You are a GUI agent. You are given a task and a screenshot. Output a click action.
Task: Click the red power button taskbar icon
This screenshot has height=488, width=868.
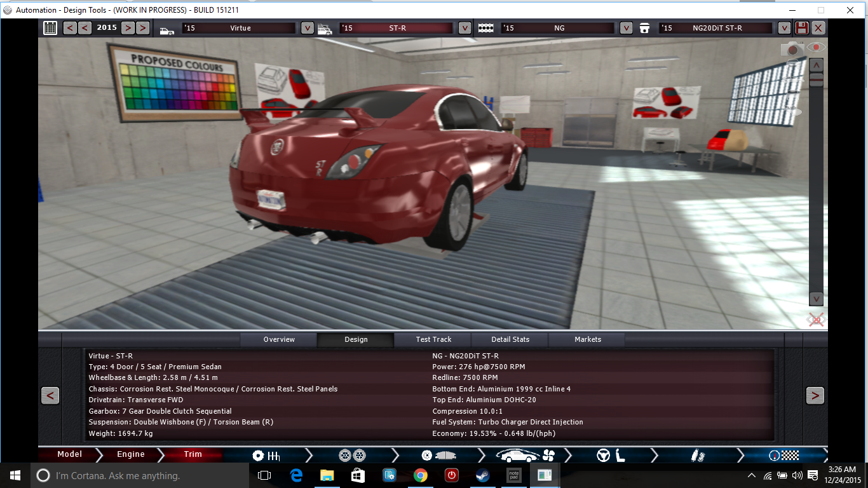coord(451,475)
